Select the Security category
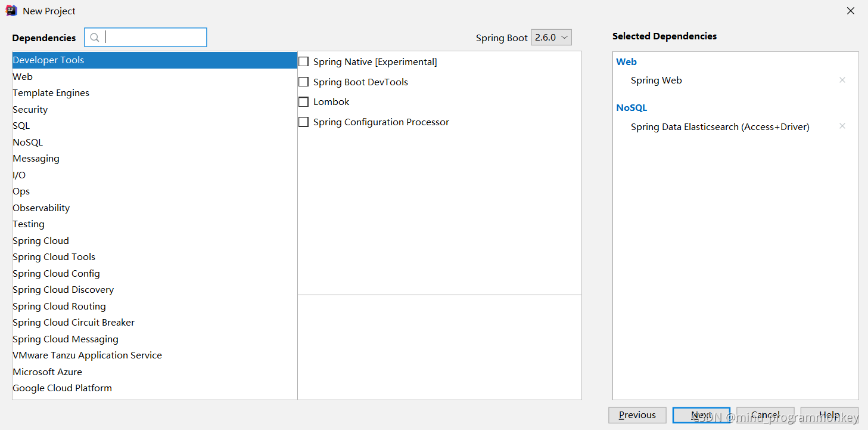 pyautogui.click(x=155, y=109)
